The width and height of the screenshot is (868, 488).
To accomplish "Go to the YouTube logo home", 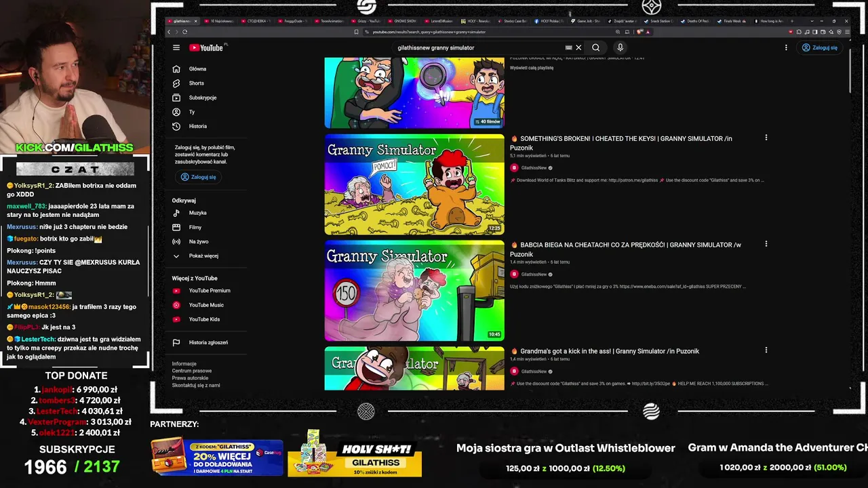I will click(206, 47).
